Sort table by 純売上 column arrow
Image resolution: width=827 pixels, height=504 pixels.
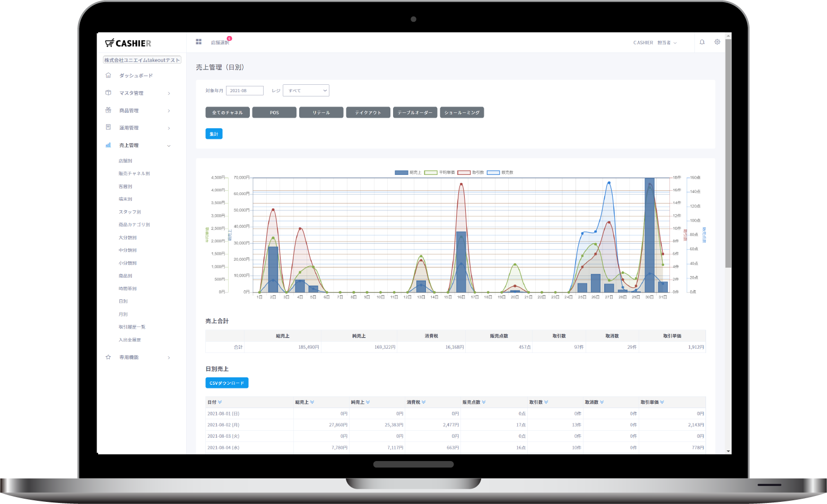click(368, 402)
